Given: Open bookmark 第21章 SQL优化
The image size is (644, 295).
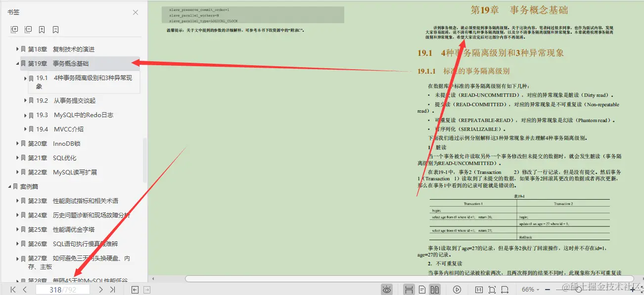Looking at the screenshot, I should (52, 158).
